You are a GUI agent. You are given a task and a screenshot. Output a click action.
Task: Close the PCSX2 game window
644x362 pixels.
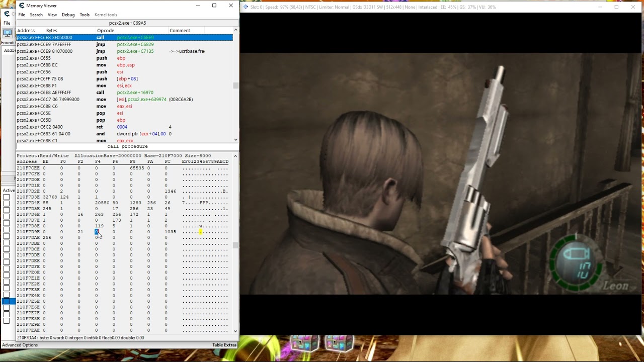point(633,7)
